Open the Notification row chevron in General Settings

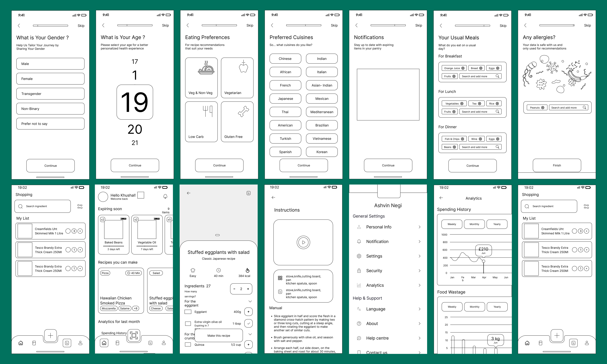coord(420,242)
